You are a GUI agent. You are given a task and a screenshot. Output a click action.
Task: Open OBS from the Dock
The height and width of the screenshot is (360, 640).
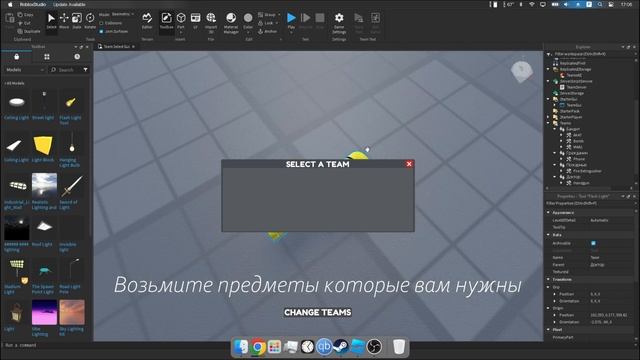click(x=374, y=347)
